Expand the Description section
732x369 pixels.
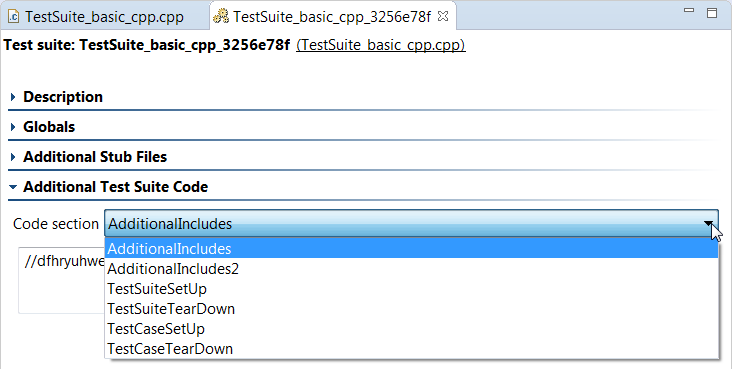(63, 97)
